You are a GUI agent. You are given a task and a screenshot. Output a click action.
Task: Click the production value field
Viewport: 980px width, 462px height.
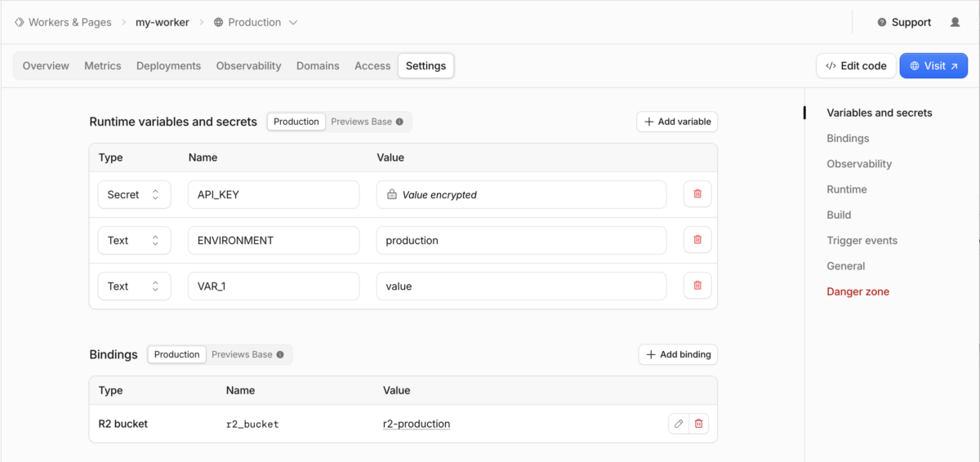(x=521, y=240)
